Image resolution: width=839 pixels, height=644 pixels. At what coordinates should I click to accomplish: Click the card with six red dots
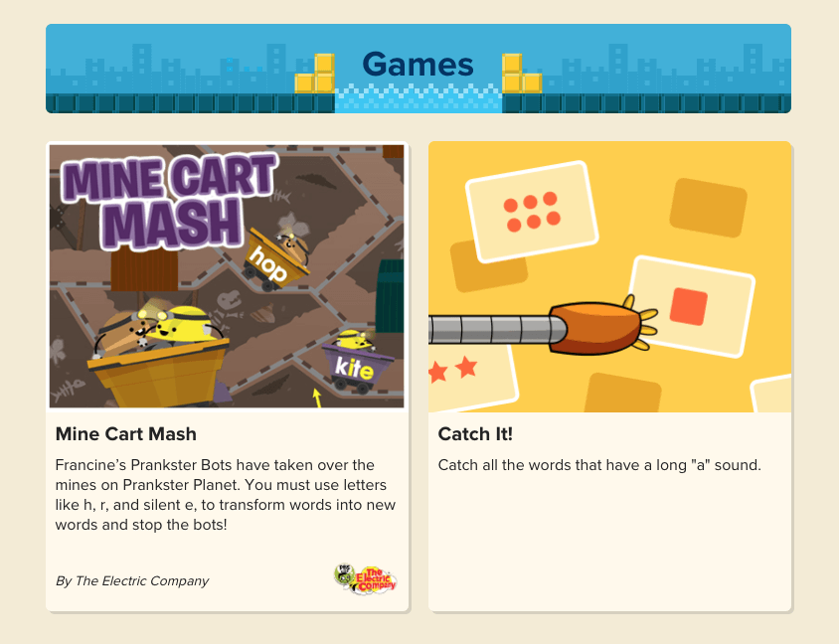[532, 212]
